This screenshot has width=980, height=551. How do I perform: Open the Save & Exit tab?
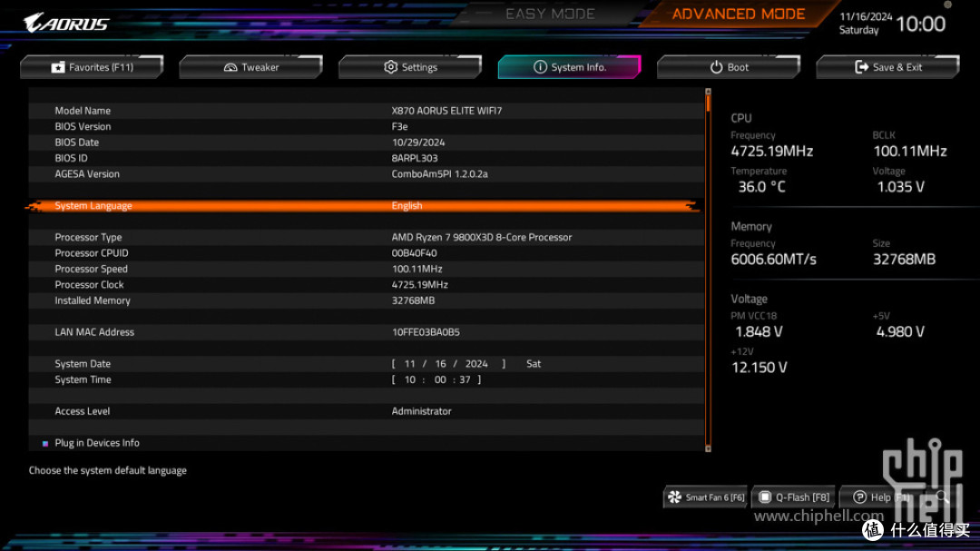(x=887, y=67)
